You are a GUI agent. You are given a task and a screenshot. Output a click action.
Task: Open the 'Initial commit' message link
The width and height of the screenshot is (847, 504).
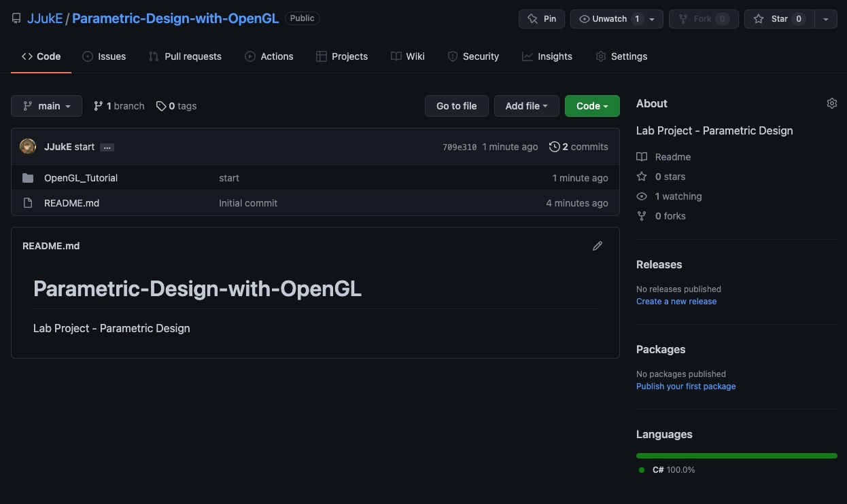tap(248, 203)
